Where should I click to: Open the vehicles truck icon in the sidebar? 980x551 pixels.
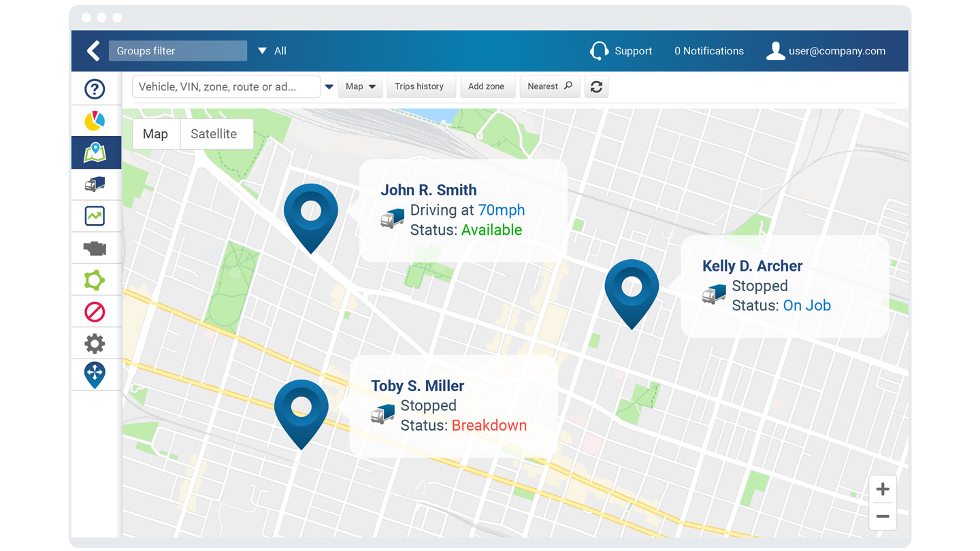95,184
